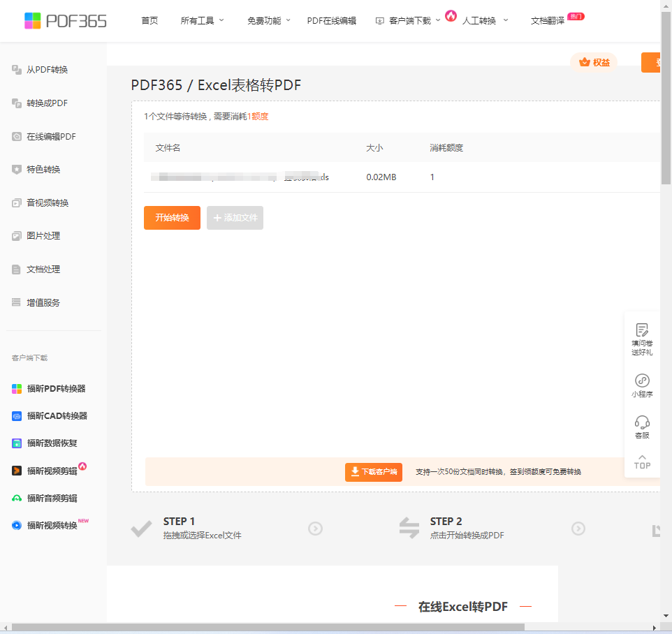
Task: Select 在线编辑PDF in the sidebar
Action: click(51, 137)
